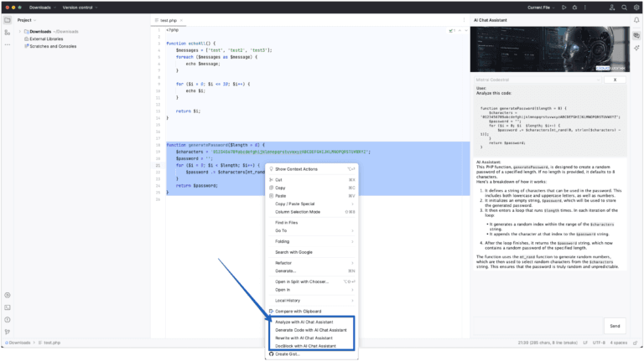Image resolution: width=644 pixels, height=361 pixels.
Task: Choose Generate... in context menu
Action: [x=312, y=271]
